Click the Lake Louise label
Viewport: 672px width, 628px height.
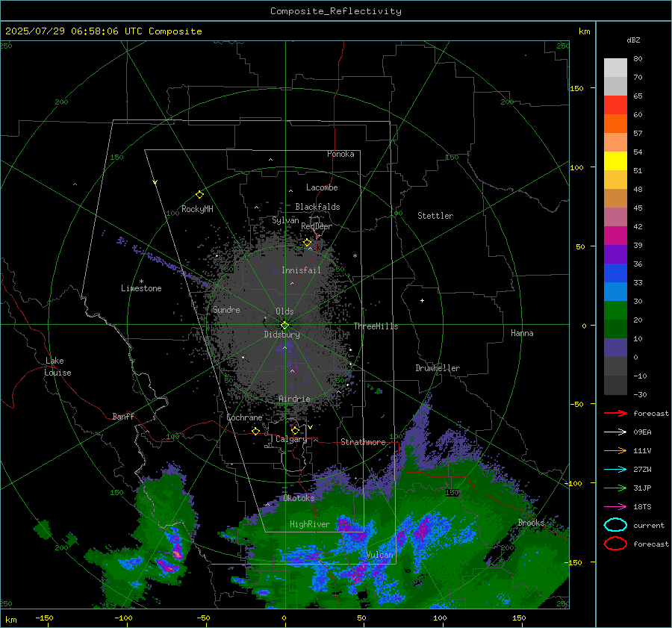[x=57, y=367]
